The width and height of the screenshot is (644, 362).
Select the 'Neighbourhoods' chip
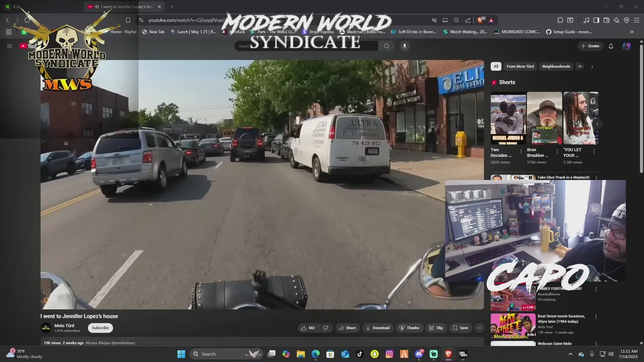click(556, 66)
